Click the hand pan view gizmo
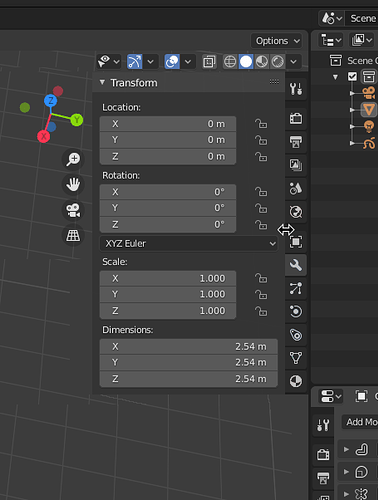The width and height of the screenshot is (378, 500). (73, 184)
